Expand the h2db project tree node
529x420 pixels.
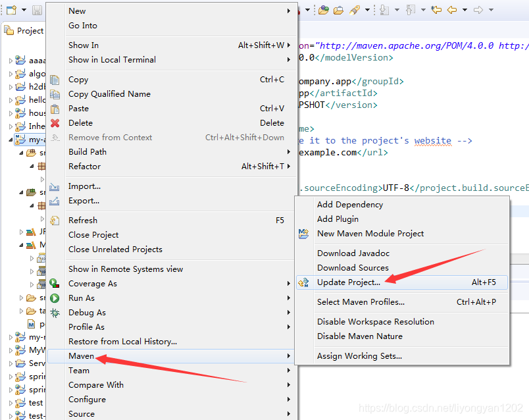11,87
